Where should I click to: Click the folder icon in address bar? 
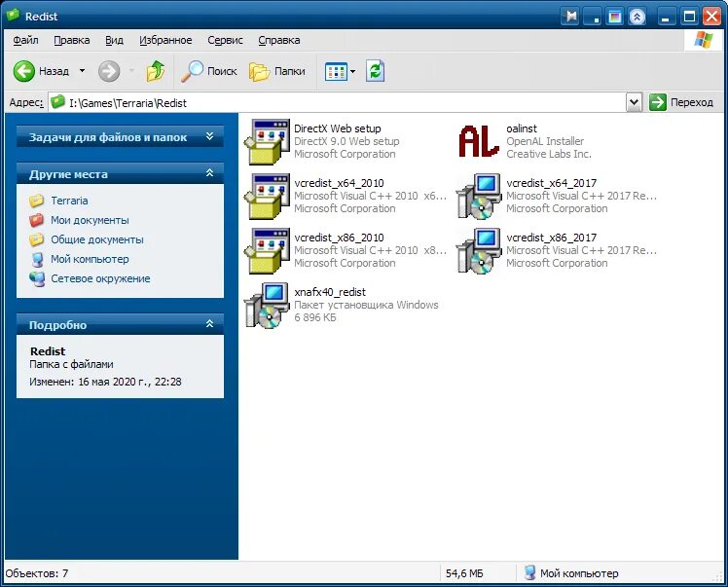pos(57,102)
